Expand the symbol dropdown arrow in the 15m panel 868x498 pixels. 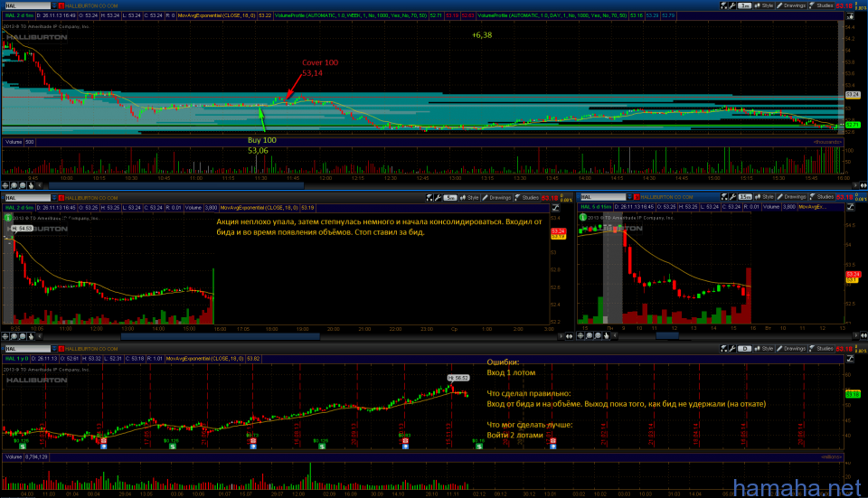(629, 197)
